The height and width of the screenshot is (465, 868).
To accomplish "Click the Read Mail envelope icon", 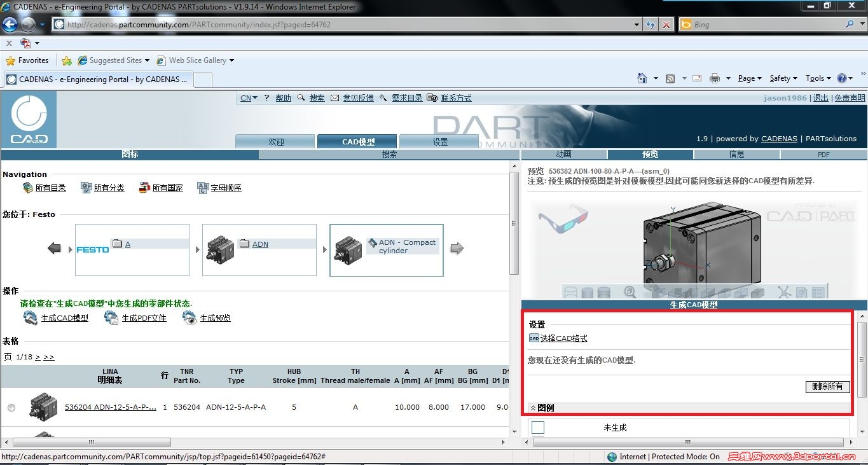I will 697,78.
